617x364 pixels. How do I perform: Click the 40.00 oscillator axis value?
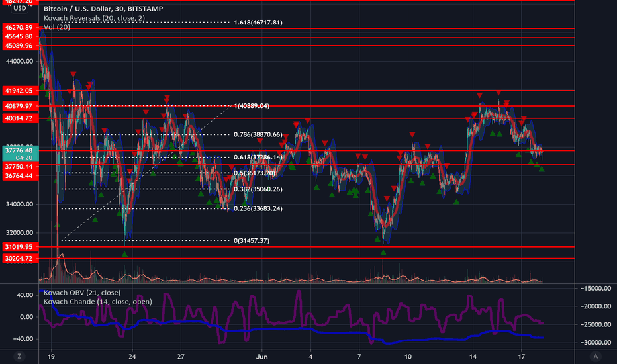pyautogui.click(x=24, y=295)
